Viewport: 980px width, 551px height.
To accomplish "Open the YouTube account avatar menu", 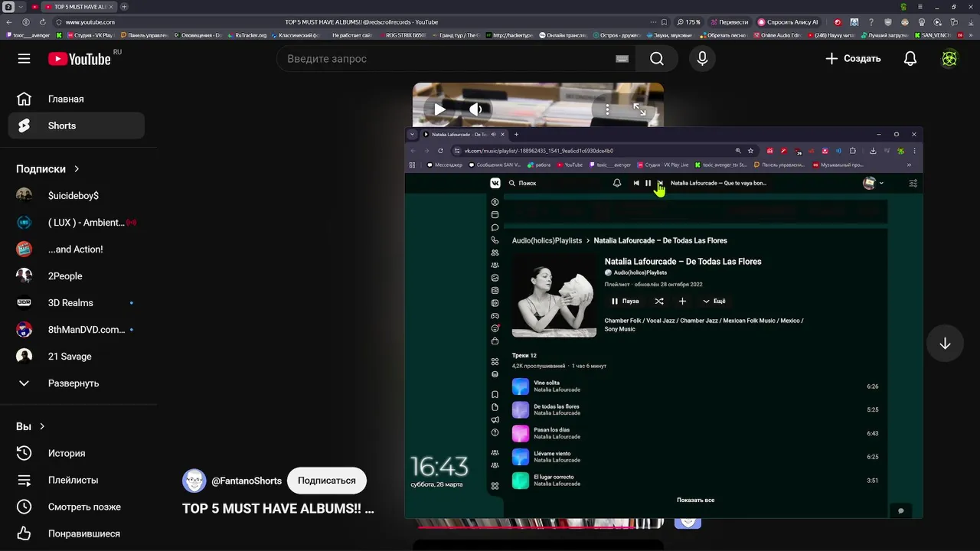I will [949, 59].
